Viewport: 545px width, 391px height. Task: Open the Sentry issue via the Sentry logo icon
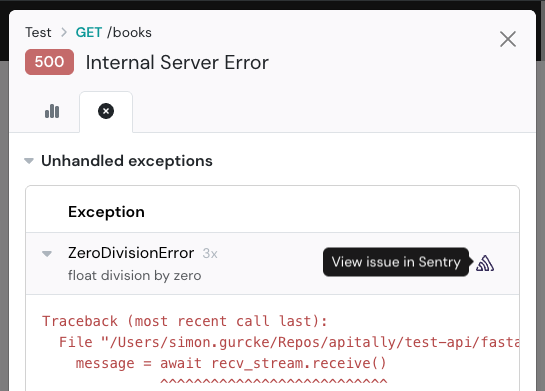pos(485,263)
